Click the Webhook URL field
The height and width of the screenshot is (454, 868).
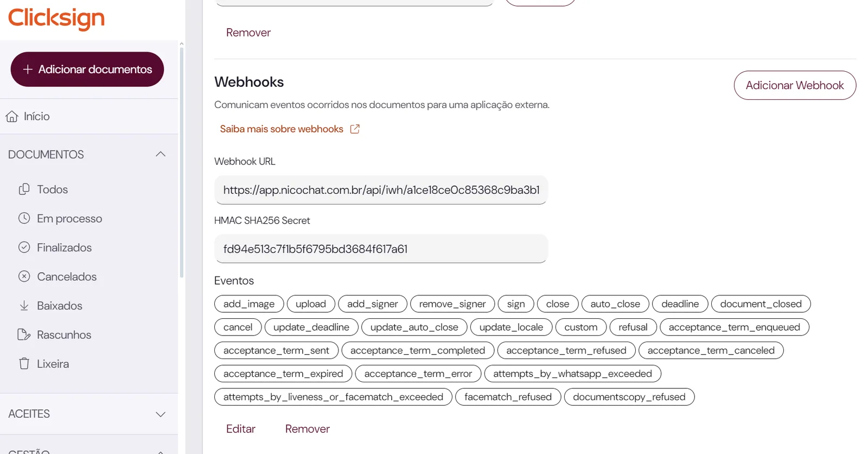click(x=381, y=190)
